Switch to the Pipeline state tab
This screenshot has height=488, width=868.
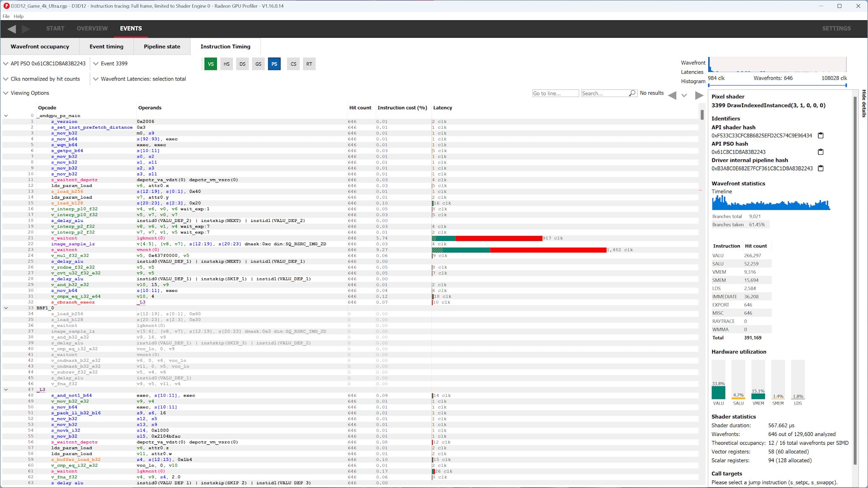click(x=162, y=47)
